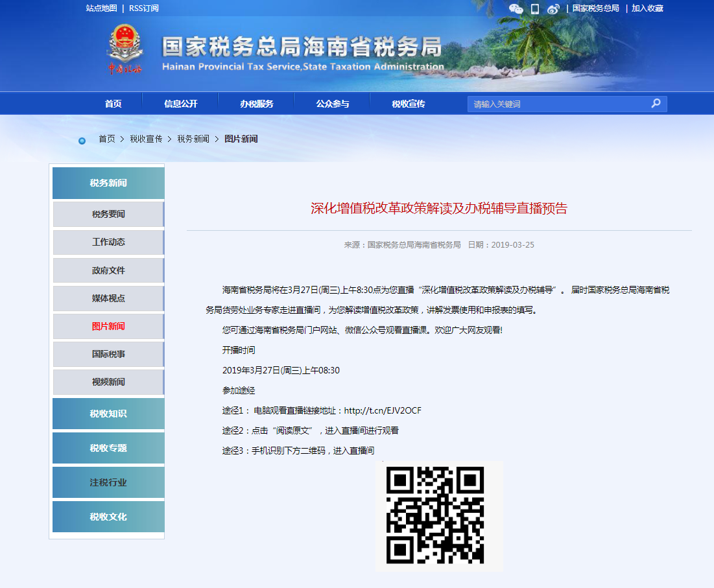This screenshot has width=714, height=588.
Task: Click the blue bullet icon before breadcrumb
Action: (82, 141)
